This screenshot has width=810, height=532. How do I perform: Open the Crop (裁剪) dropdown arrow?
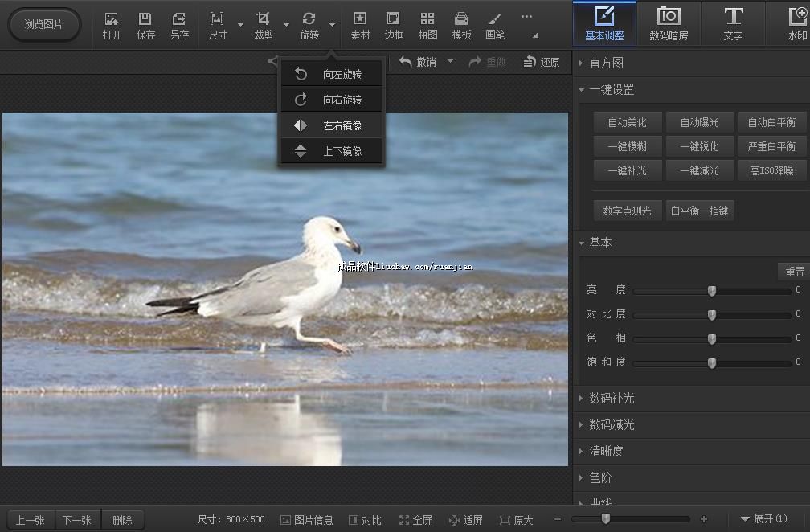[286, 25]
